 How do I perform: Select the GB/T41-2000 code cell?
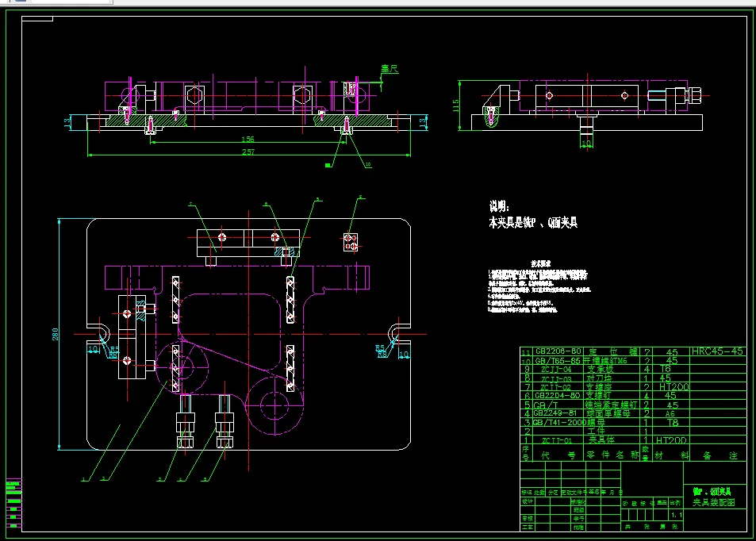[x=559, y=422]
